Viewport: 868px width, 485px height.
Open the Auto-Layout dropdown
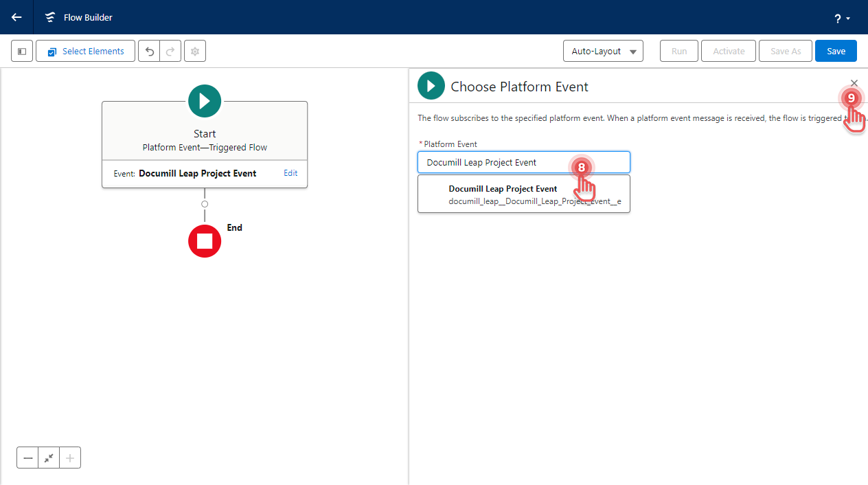(x=602, y=50)
